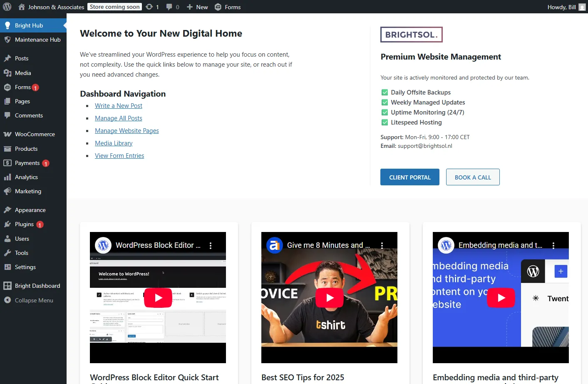The height and width of the screenshot is (384, 588).
Task: Click the Uptime Monitoring checkmark
Action: coord(385,112)
